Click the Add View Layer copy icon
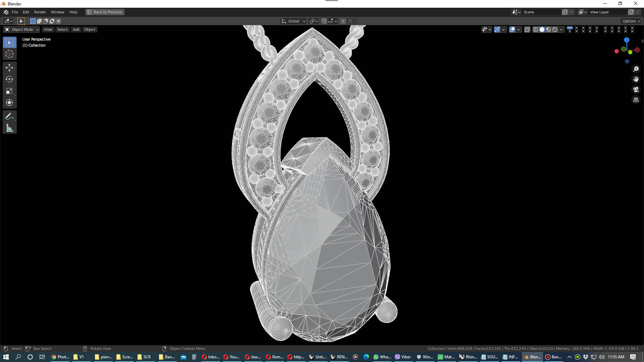Viewport: 644px width, 362px height. pyautogui.click(x=631, y=12)
